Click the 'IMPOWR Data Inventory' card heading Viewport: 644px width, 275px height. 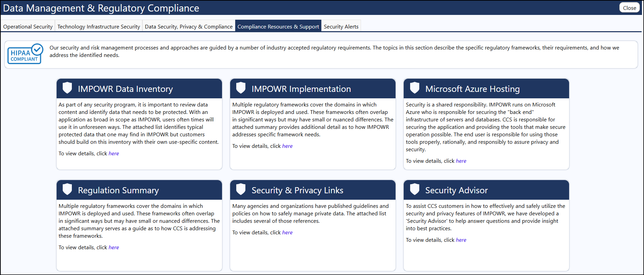click(x=125, y=89)
